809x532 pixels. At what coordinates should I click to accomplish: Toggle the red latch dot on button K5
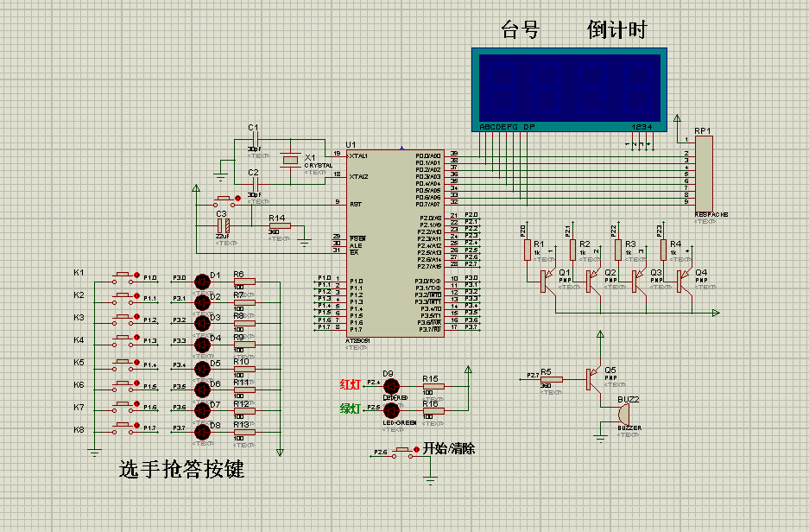coord(136,362)
